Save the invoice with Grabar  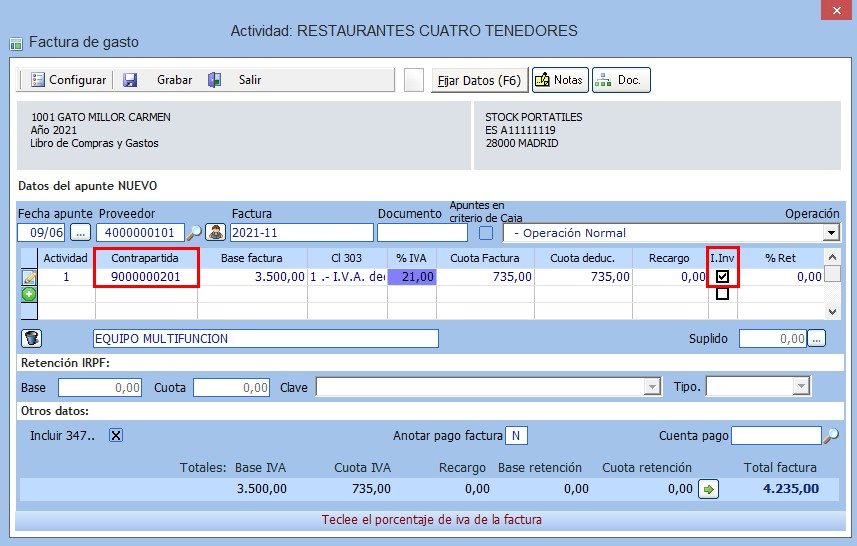160,80
